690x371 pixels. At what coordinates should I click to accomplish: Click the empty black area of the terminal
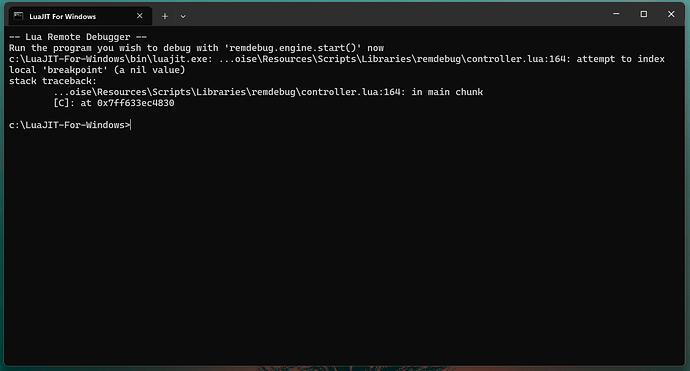click(345, 246)
